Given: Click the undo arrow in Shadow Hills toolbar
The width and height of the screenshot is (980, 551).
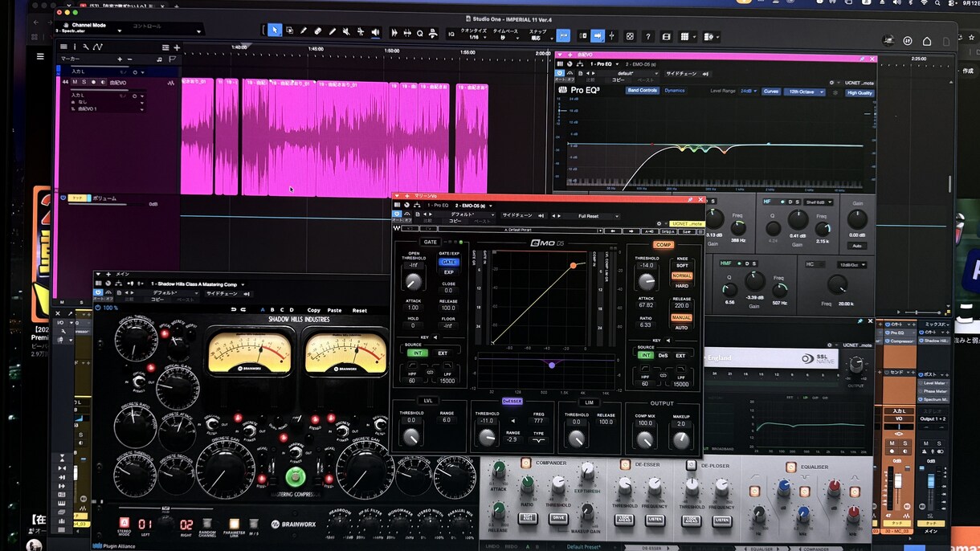Looking at the screenshot, I should 234,309.
